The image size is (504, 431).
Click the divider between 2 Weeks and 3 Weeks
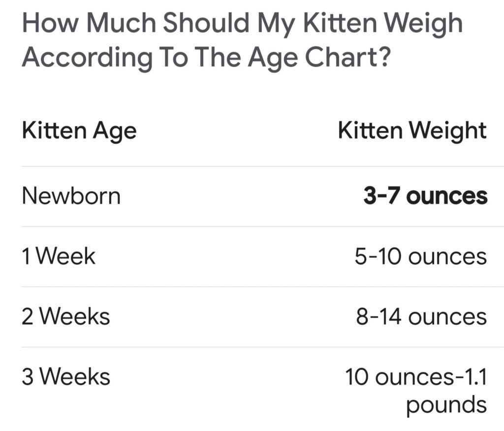tap(252, 347)
